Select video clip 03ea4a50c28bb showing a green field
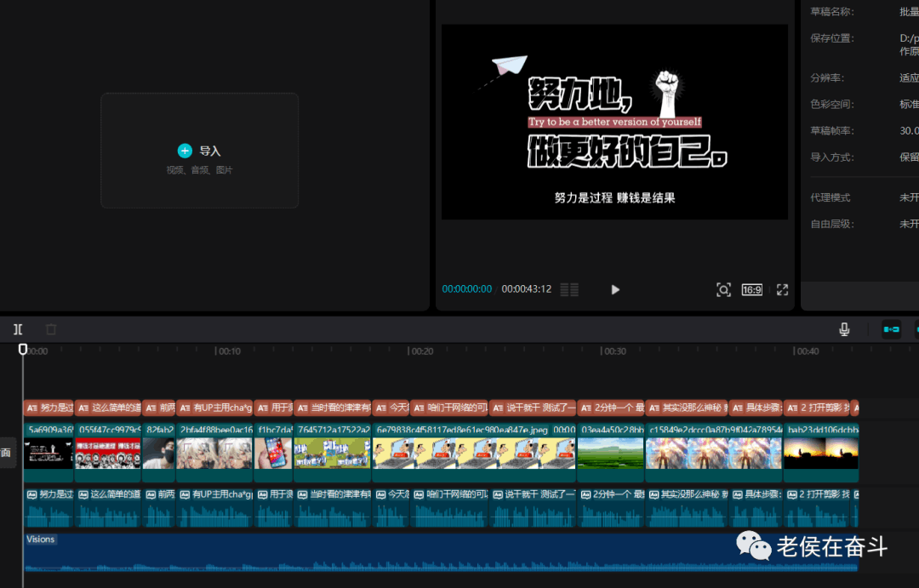919x588 pixels. tap(611, 453)
